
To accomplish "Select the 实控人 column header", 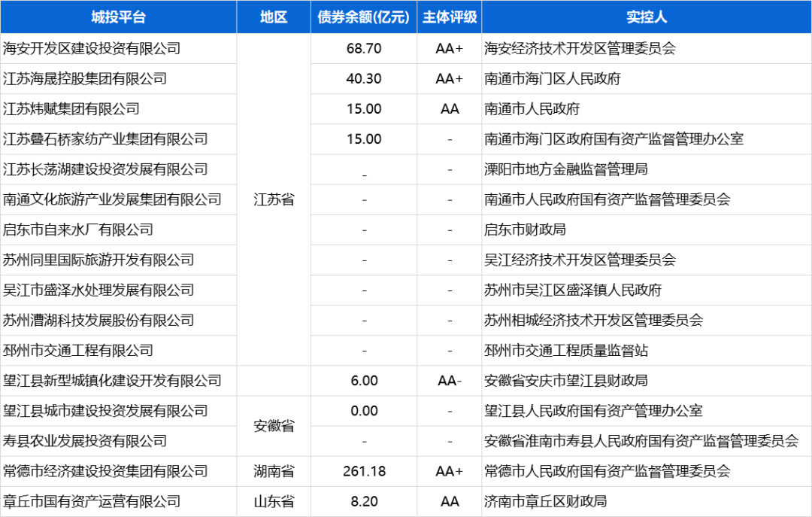I will click(x=646, y=17).
